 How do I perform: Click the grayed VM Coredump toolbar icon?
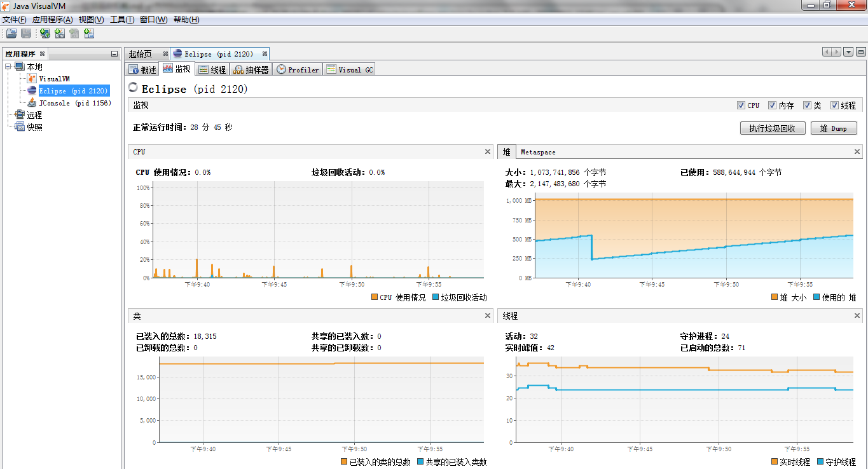74,34
